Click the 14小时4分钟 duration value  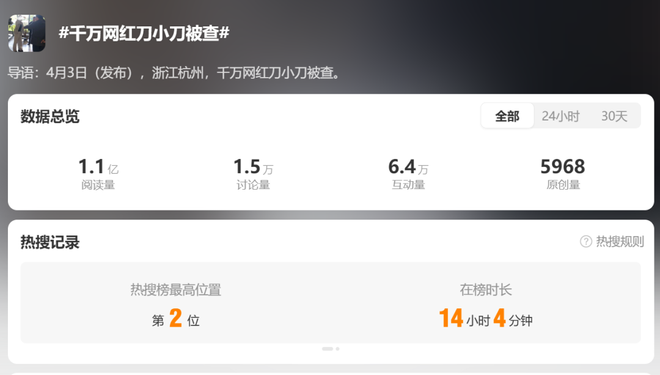(x=486, y=319)
